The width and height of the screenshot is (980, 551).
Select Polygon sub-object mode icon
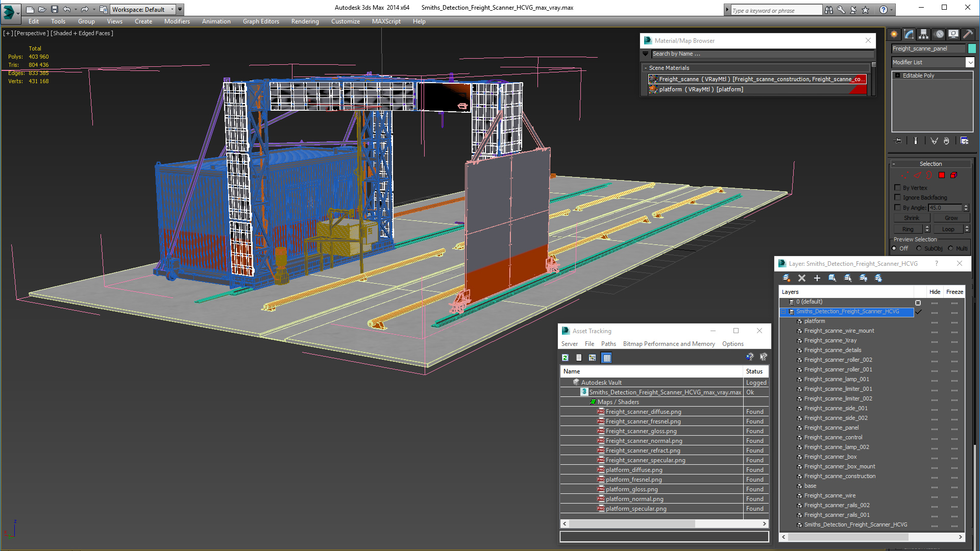point(942,175)
